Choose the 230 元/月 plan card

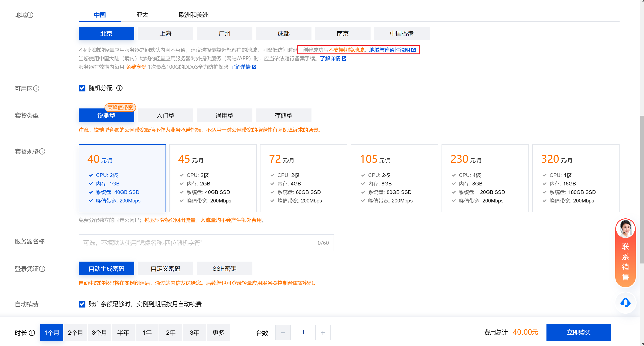click(x=485, y=178)
